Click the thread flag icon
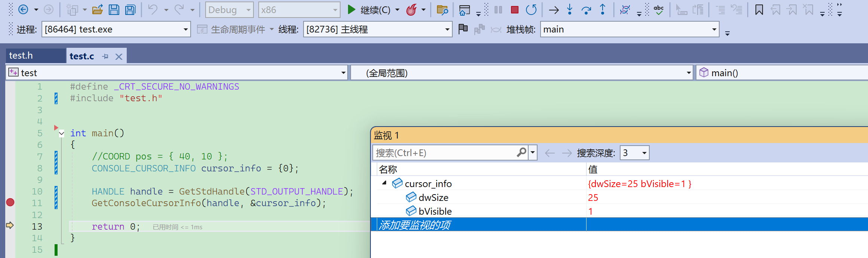 pos(463,29)
